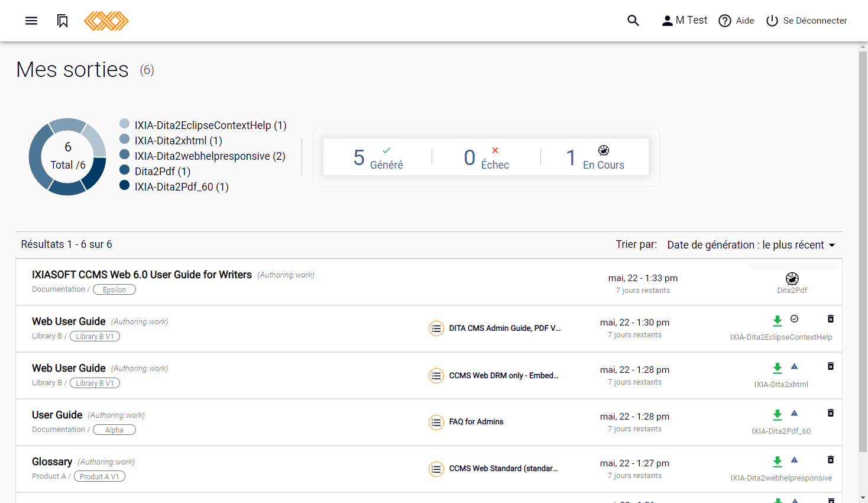868x503 pixels.
Task: Click 'FAQ for Admins' ditaval name
Action: 477,422
